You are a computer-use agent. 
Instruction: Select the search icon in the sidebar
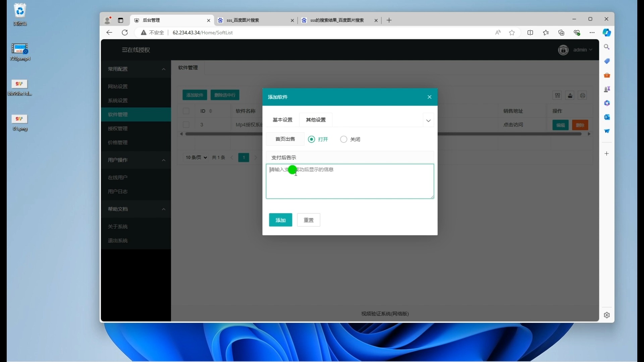607,47
